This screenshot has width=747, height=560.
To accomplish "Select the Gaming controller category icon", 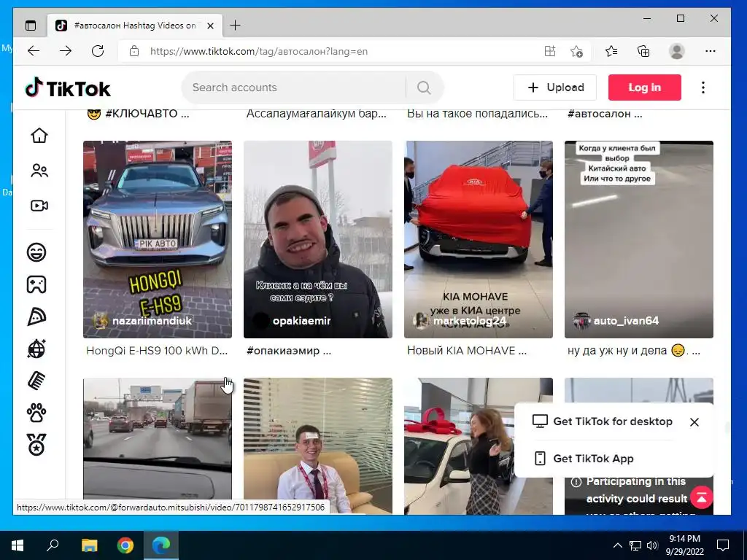I will (36, 284).
